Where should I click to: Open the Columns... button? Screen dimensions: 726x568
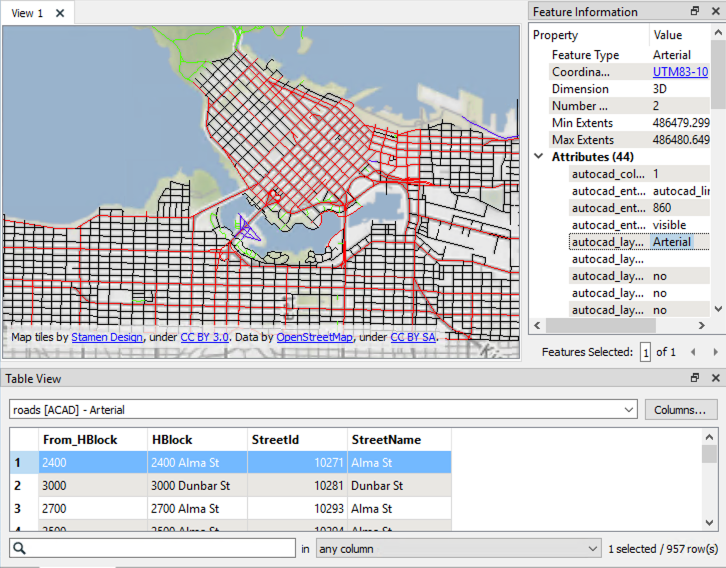click(x=680, y=410)
